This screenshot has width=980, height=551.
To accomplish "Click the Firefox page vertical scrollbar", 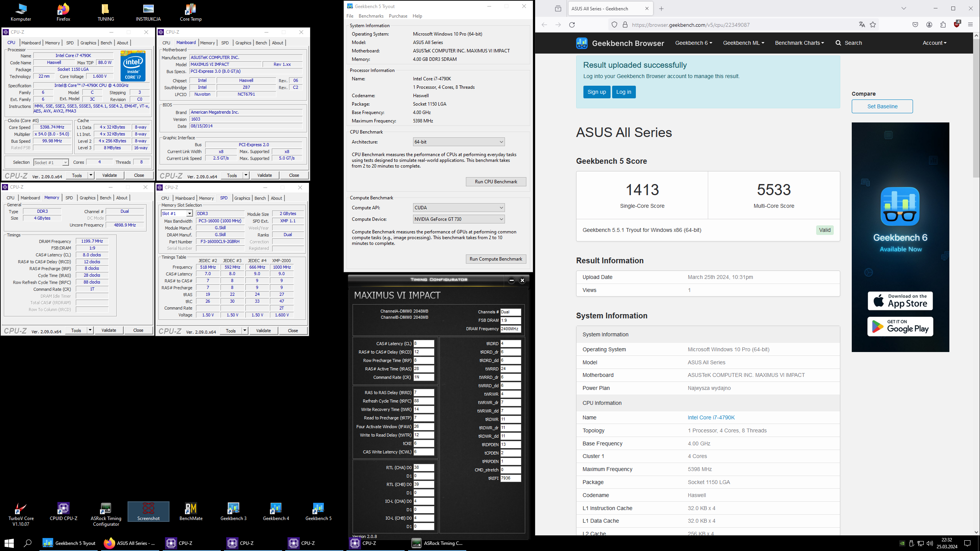I will coord(976,108).
